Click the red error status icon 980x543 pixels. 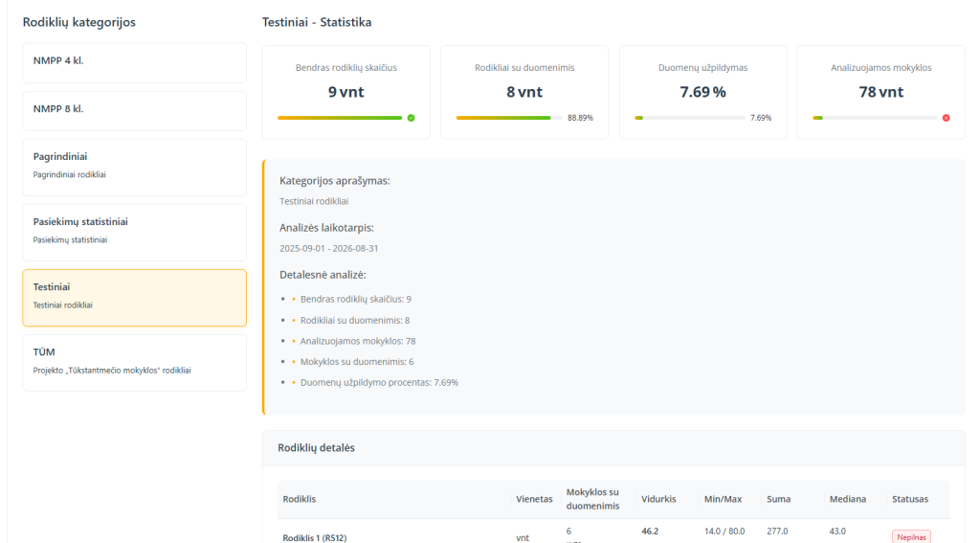click(x=946, y=118)
